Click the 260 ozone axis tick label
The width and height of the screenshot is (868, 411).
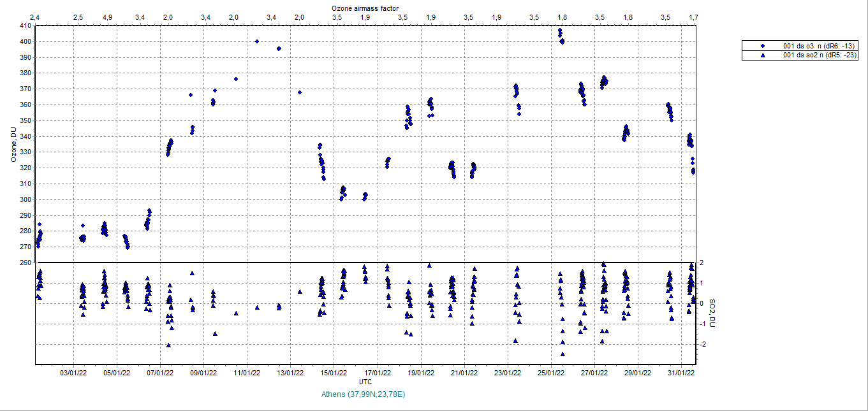(25, 263)
